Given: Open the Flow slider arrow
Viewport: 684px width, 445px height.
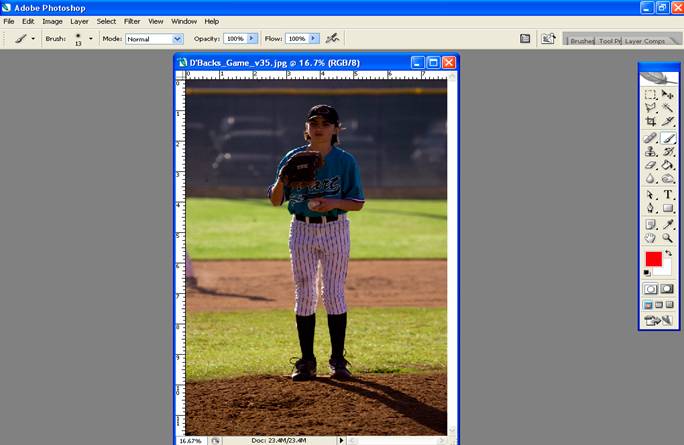Looking at the screenshot, I should [313, 39].
